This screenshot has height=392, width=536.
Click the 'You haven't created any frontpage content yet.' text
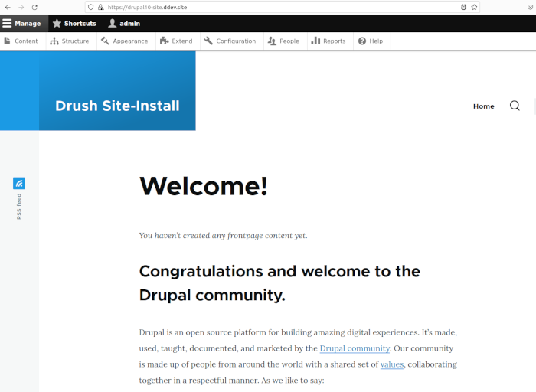click(224, 236)
